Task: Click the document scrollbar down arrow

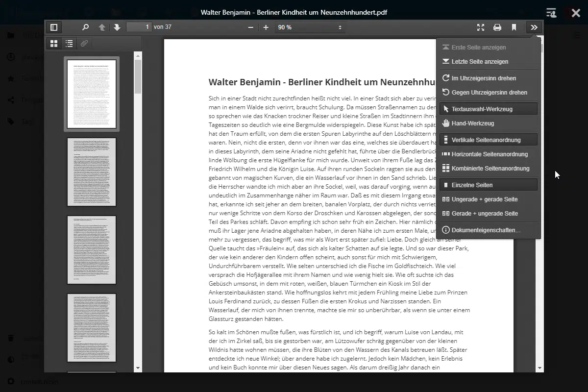Action: coord(540,368)
